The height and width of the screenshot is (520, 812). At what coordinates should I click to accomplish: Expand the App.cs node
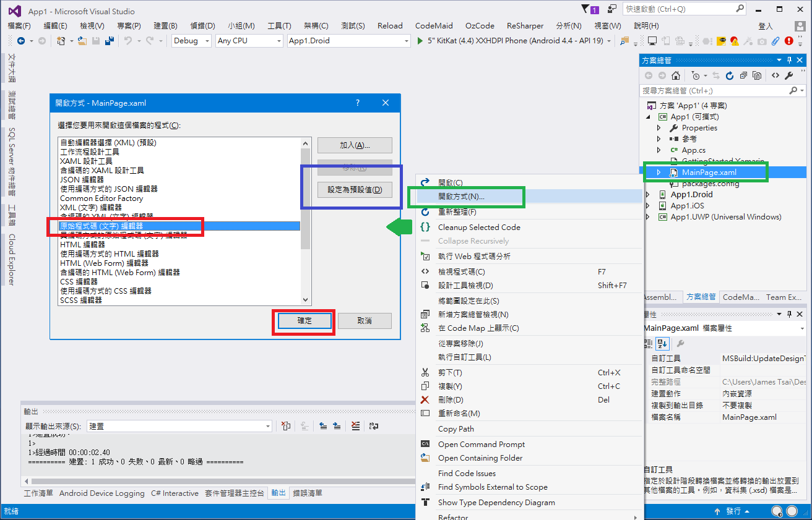[659, 150]
